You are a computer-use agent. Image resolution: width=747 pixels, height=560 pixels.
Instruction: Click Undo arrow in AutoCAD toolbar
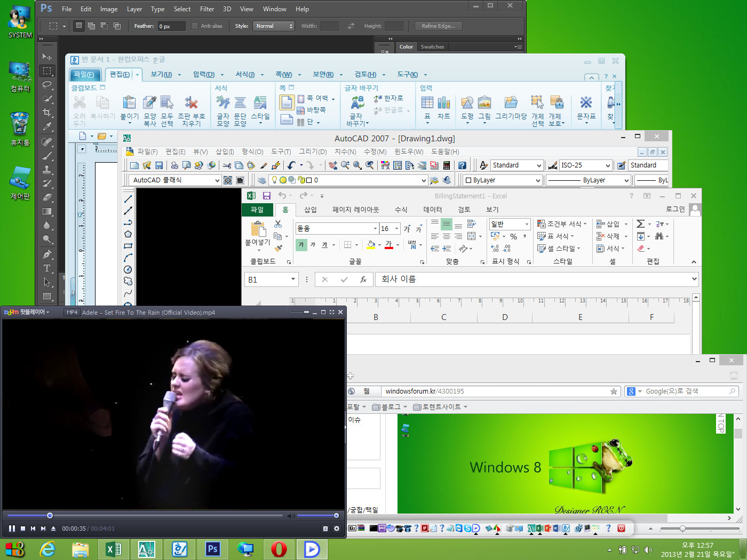click(x=291, y=165)
